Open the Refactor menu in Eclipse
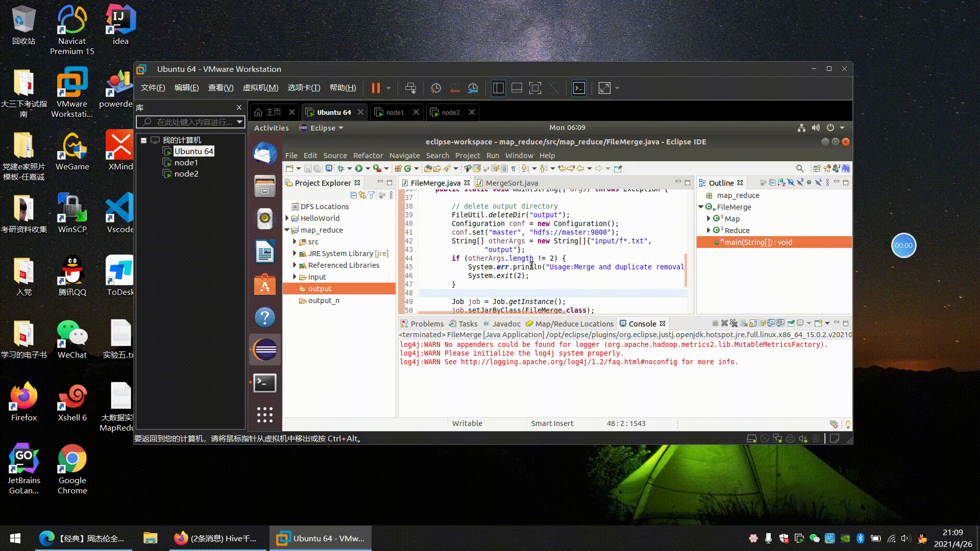 (367, 156)
